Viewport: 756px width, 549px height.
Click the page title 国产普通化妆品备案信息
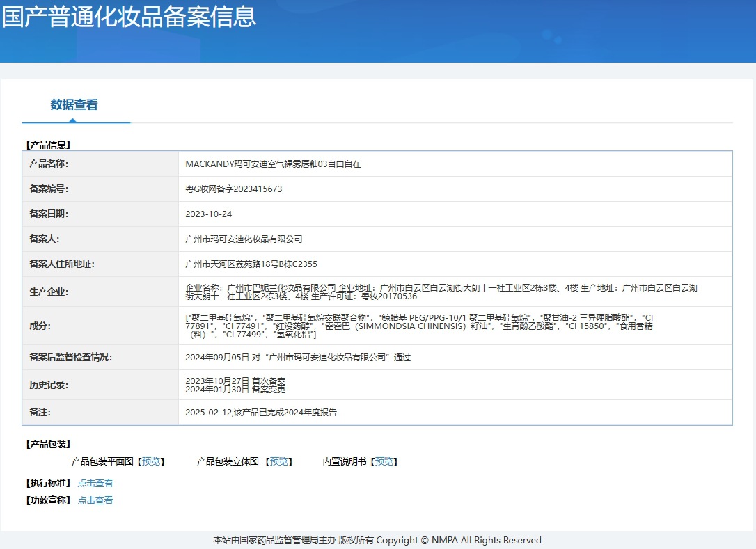point(129,17)
